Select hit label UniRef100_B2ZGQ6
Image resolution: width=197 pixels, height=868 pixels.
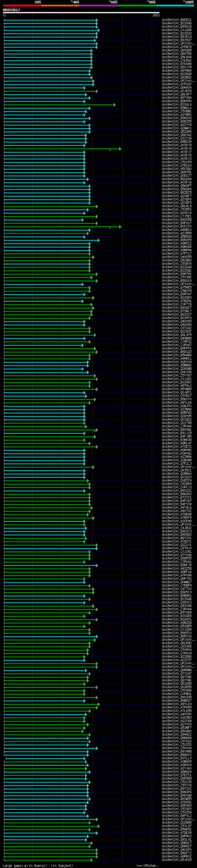(176, 23)
